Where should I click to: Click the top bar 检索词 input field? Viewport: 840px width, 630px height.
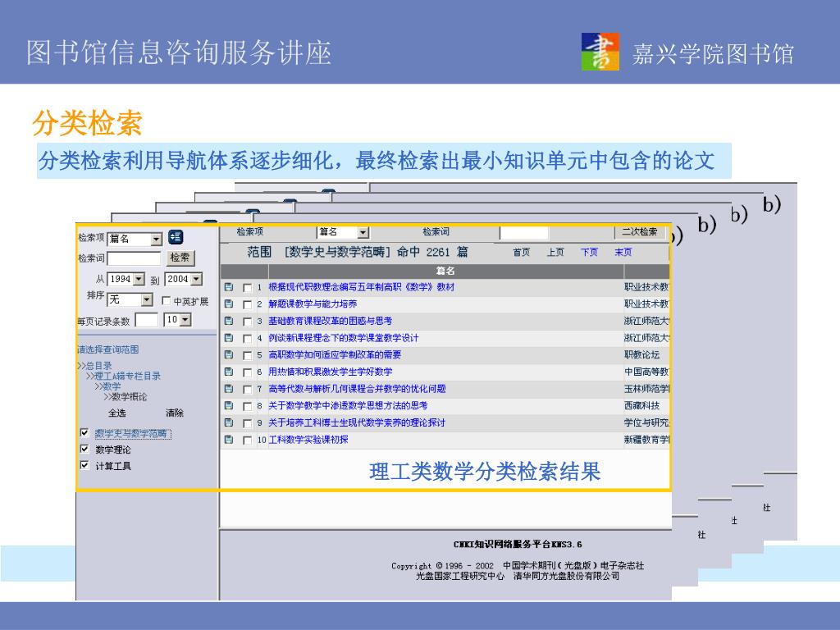point(524,232)
